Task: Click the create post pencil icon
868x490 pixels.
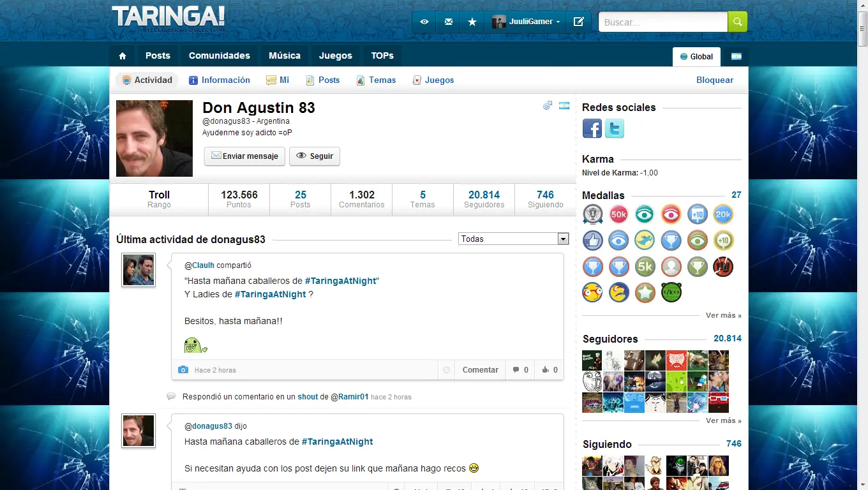Action: point(579,22)
